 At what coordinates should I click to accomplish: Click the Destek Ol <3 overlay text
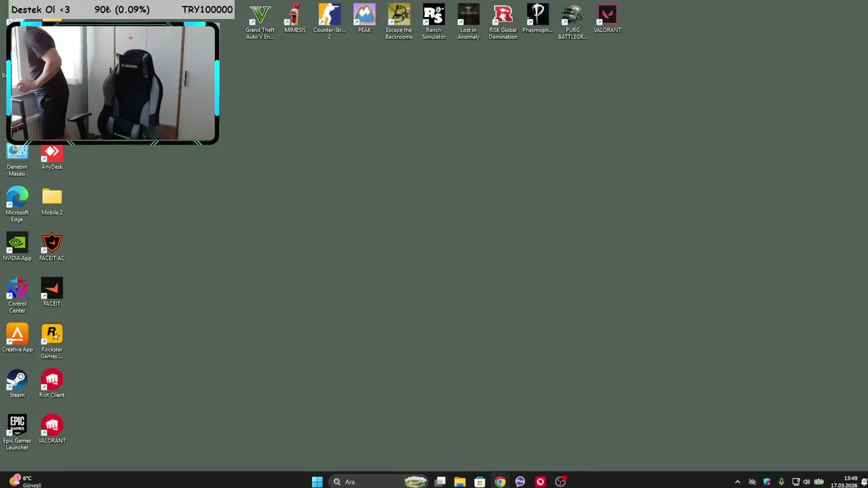(x=41, y=9)
